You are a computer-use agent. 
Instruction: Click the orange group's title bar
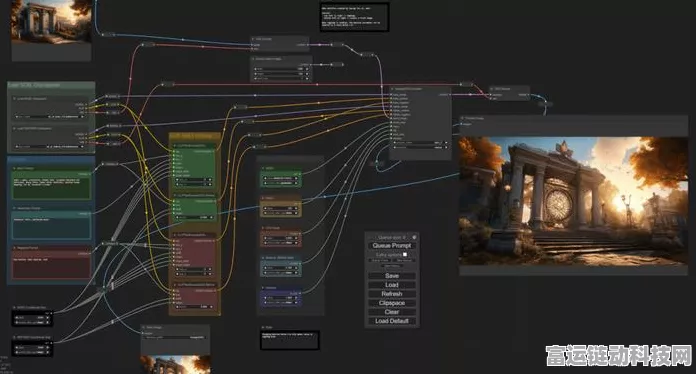[195, 136]
